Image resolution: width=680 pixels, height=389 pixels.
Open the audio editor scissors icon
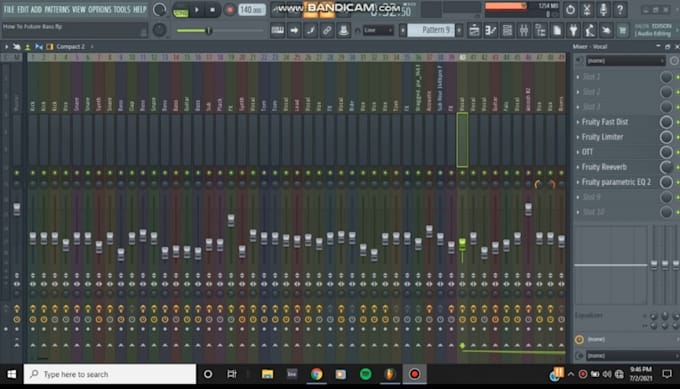click(x=587, y=9)
